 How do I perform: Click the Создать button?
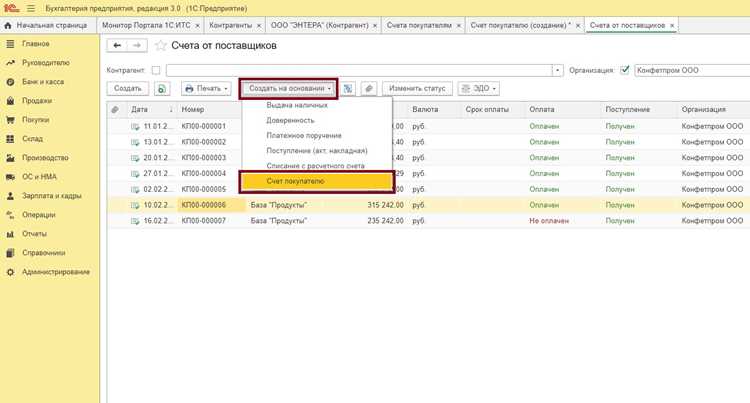[128, 88]
